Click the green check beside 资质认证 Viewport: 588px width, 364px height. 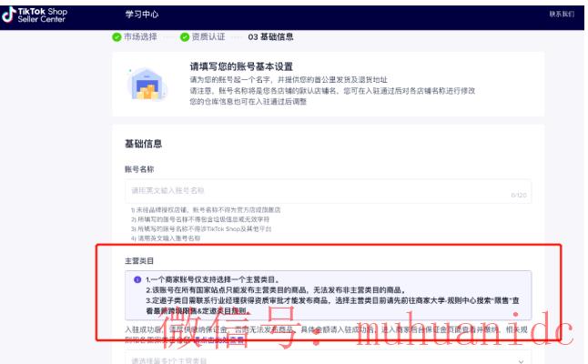[185, 37]
